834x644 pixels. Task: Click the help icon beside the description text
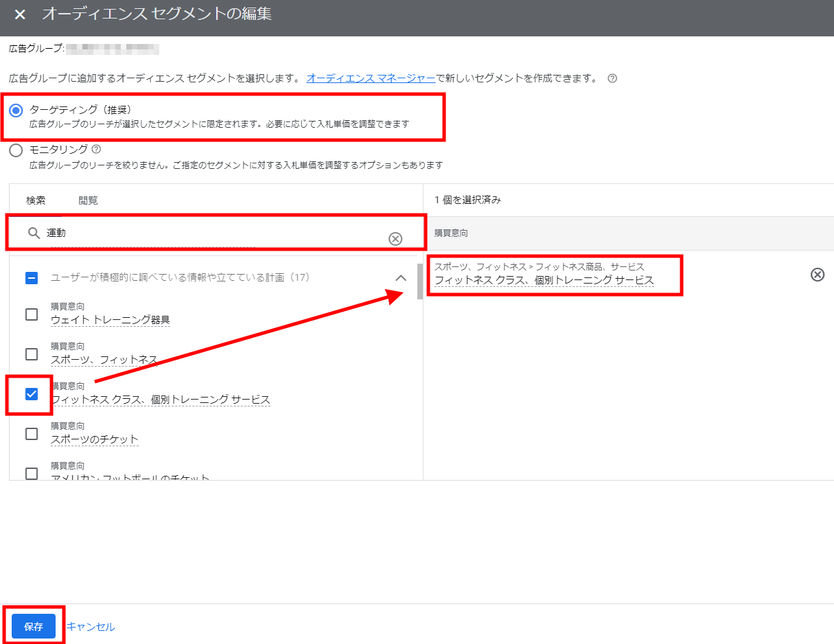point(612,78)
